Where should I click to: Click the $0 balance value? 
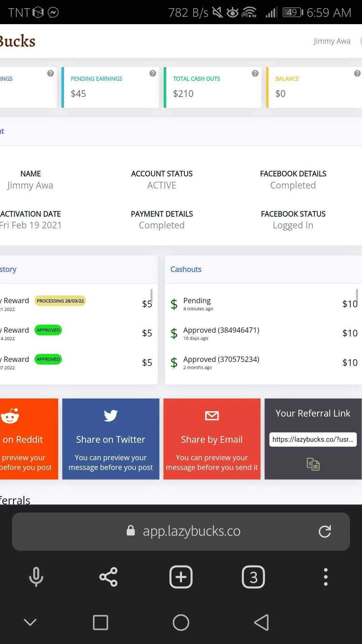[x=281, y=94]
